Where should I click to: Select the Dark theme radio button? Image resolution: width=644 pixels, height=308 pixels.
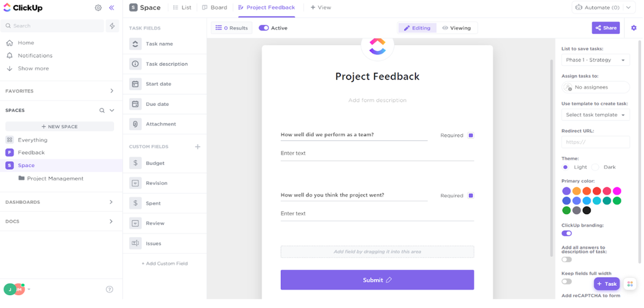tap(595, 167)
